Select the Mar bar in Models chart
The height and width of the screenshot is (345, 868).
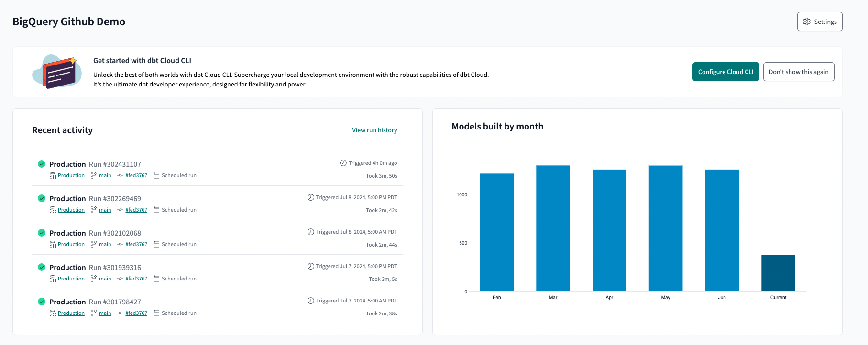click(x=553, y=228)
